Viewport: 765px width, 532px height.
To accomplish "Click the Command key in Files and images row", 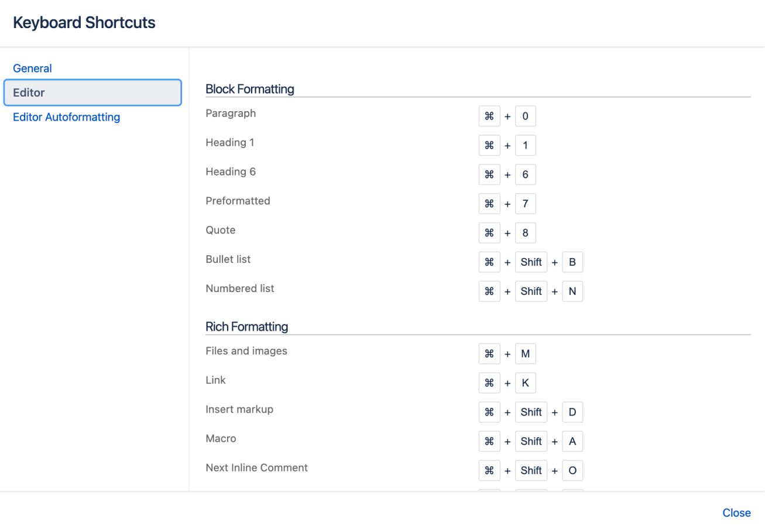I will click(x=489, y=354).
